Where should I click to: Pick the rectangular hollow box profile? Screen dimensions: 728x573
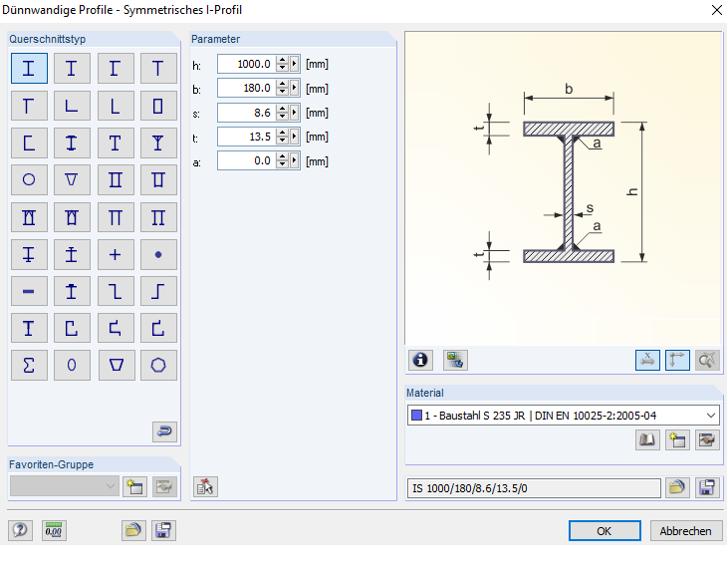tap(158, 106)
